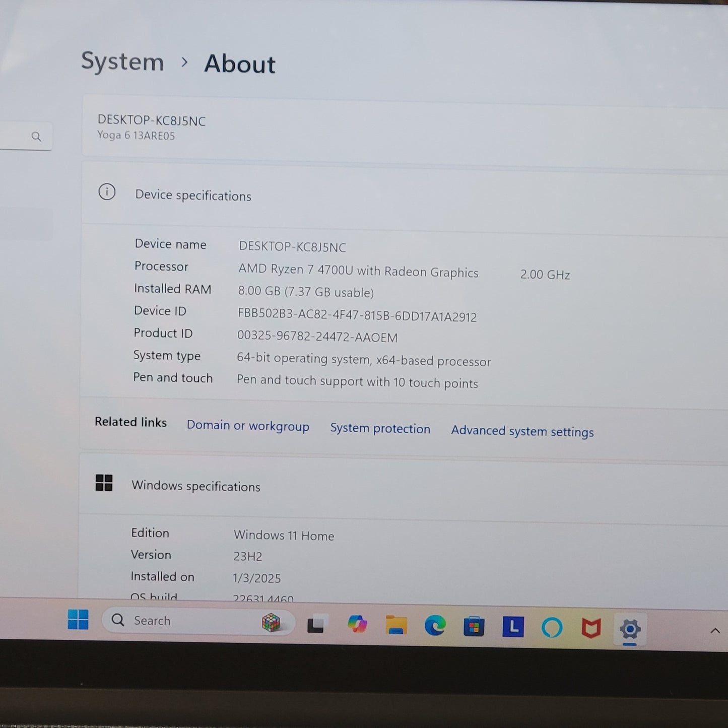Open Advanced system settings link
The height and width of the screenshot is (728, 728).
pos(522,431)
